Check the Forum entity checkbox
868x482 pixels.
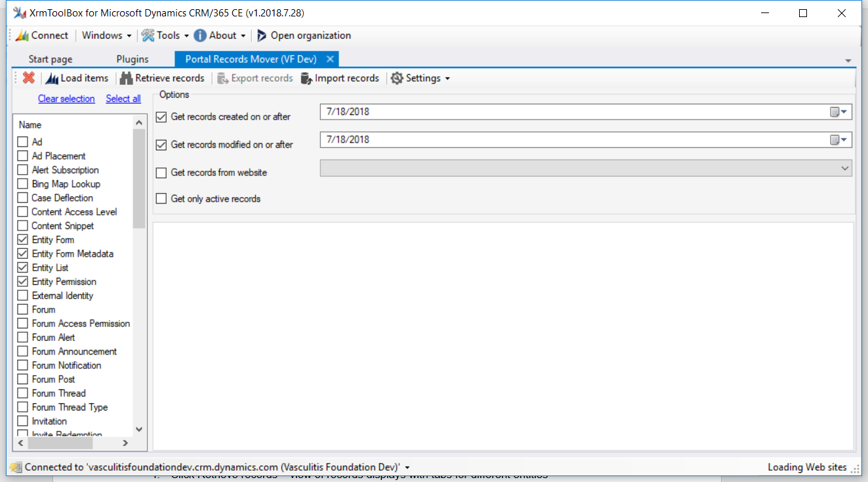23,309
